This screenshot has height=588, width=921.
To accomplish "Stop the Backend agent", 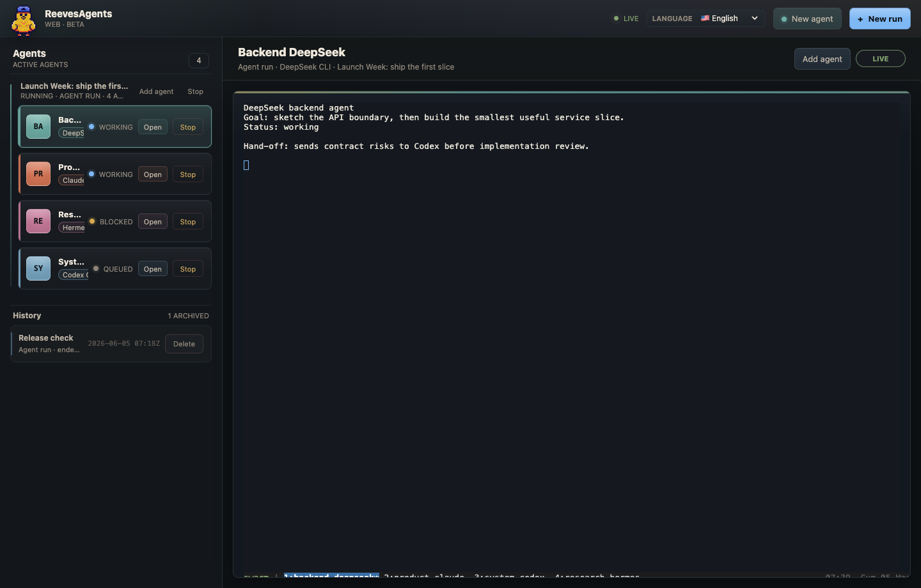I will coord(188,127).
